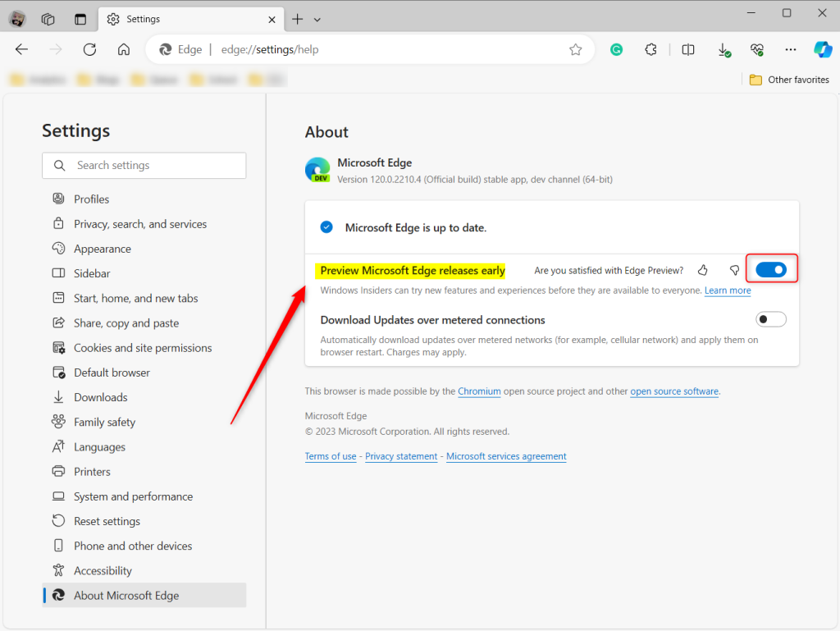Click 'Microsoft Edge is up to date.' text
Viewport: 840px width, 631px height.
(416, 227)
